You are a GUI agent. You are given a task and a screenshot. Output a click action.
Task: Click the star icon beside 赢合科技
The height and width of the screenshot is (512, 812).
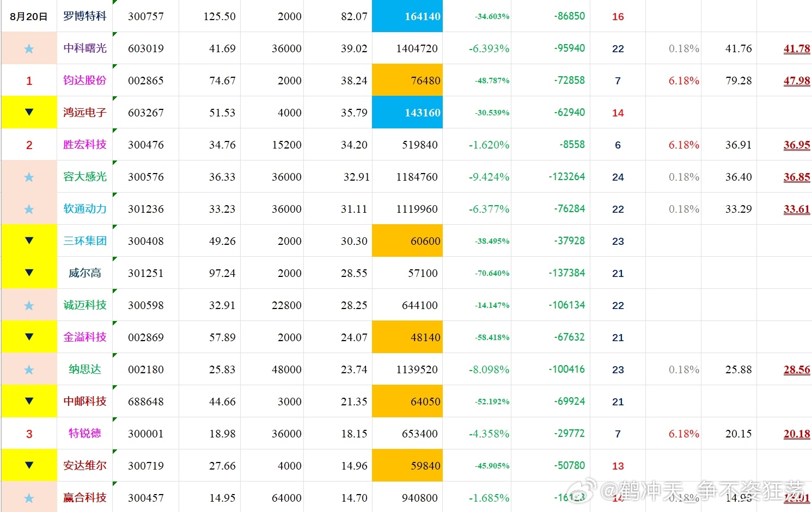click(x=29, y=498)
